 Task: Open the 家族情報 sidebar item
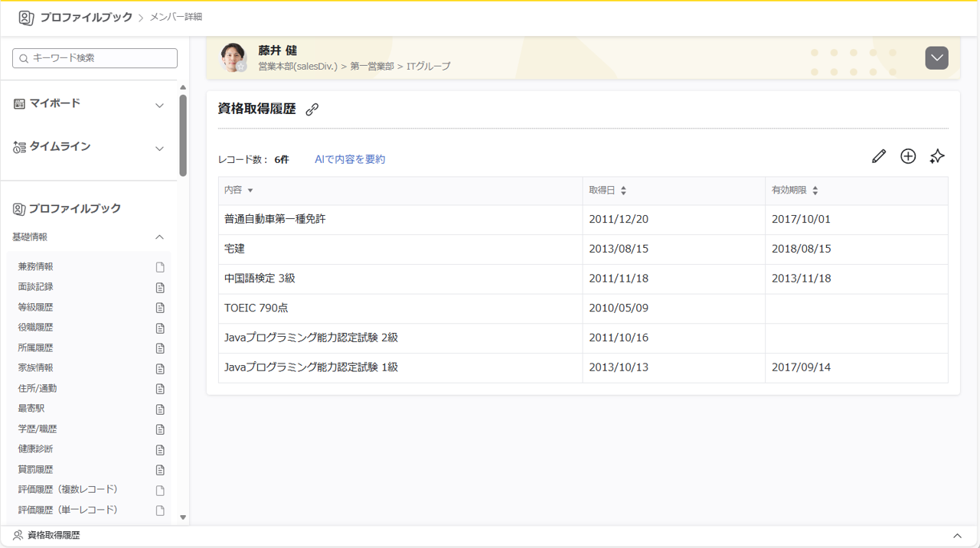point(34,368)
